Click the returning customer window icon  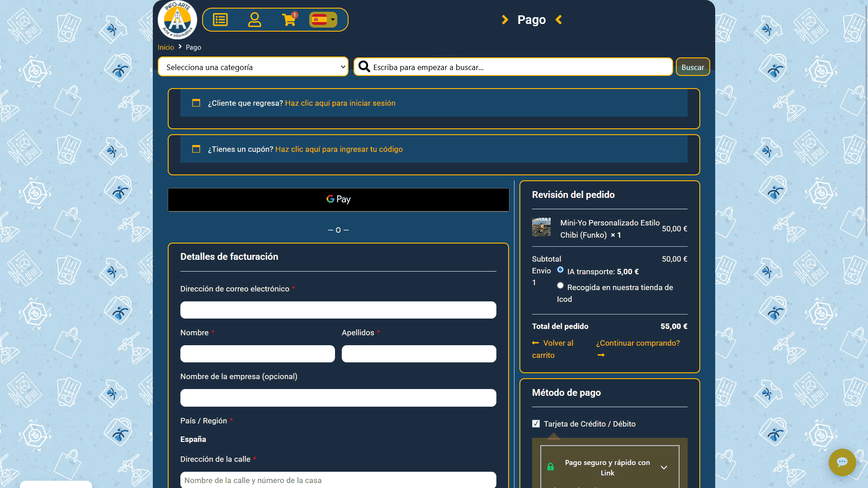[196, 103]
